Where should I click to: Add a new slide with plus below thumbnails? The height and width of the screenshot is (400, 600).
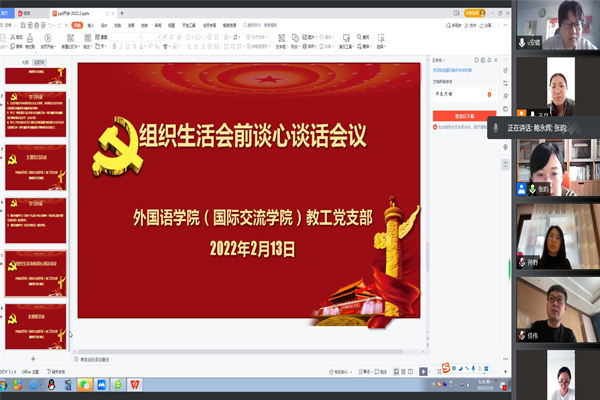pos(33,359)
